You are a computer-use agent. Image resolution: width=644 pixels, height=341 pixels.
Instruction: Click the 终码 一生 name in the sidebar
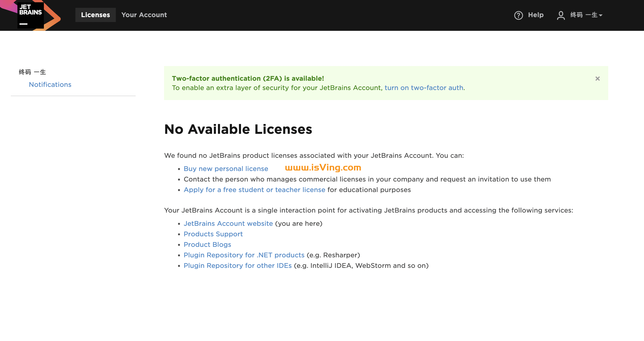(x=33, y=72)
